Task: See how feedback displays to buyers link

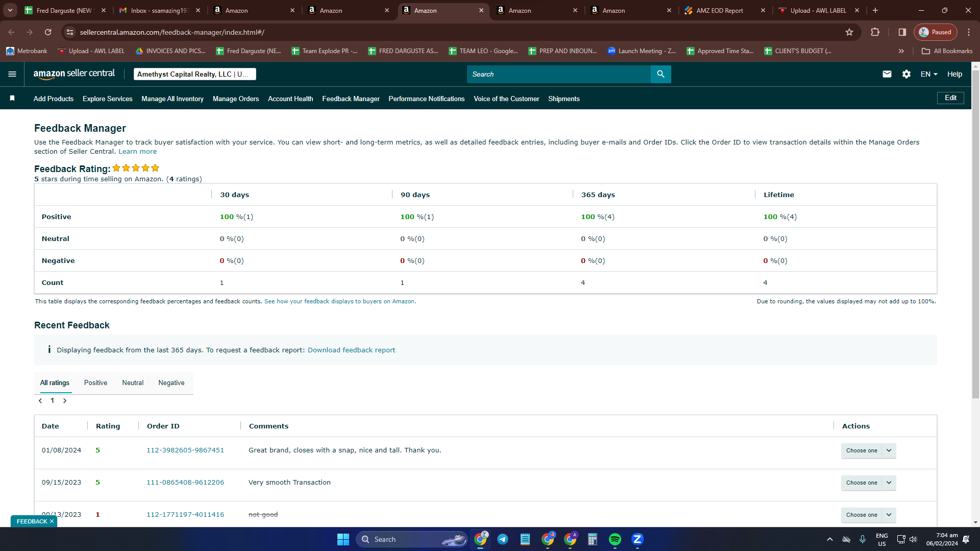Action: (339, 302)
